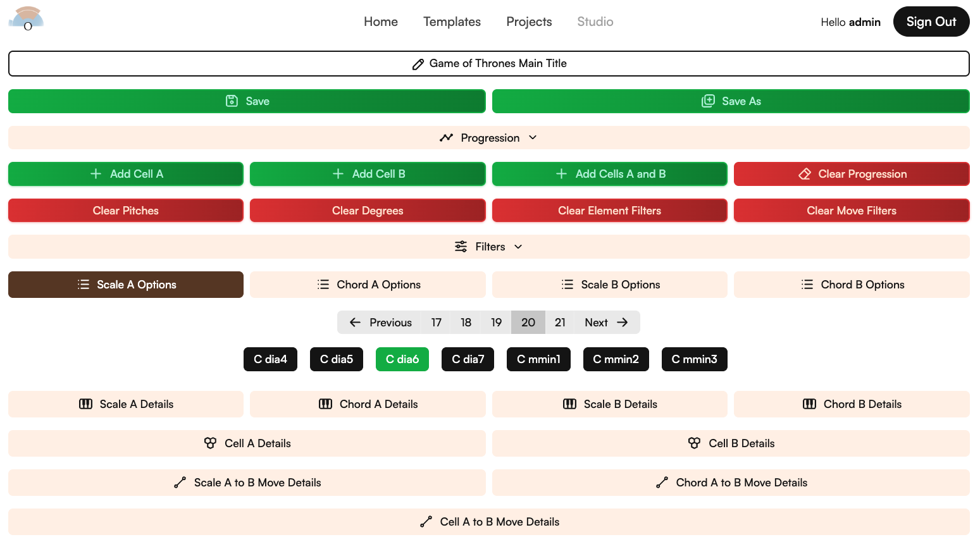Click the piano icon on Scale A Details
This screenshot has height=549, width=980.
pyautogui.click(x=85, y=404)
